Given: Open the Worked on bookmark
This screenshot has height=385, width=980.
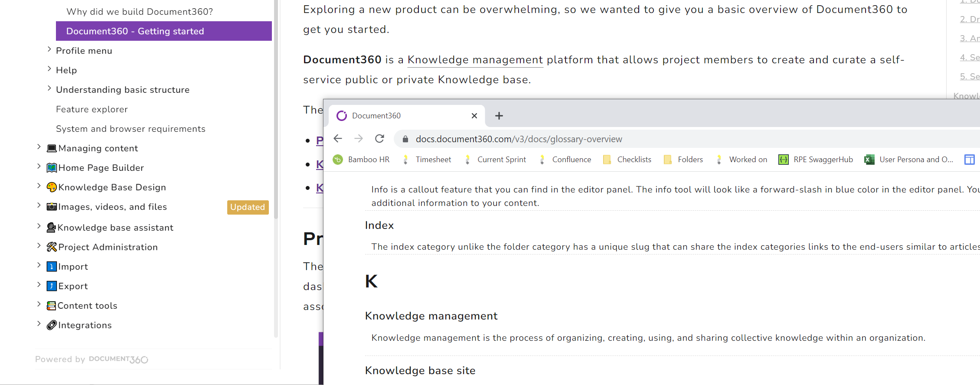Looking at the screenshot, I should coord(742,160).
